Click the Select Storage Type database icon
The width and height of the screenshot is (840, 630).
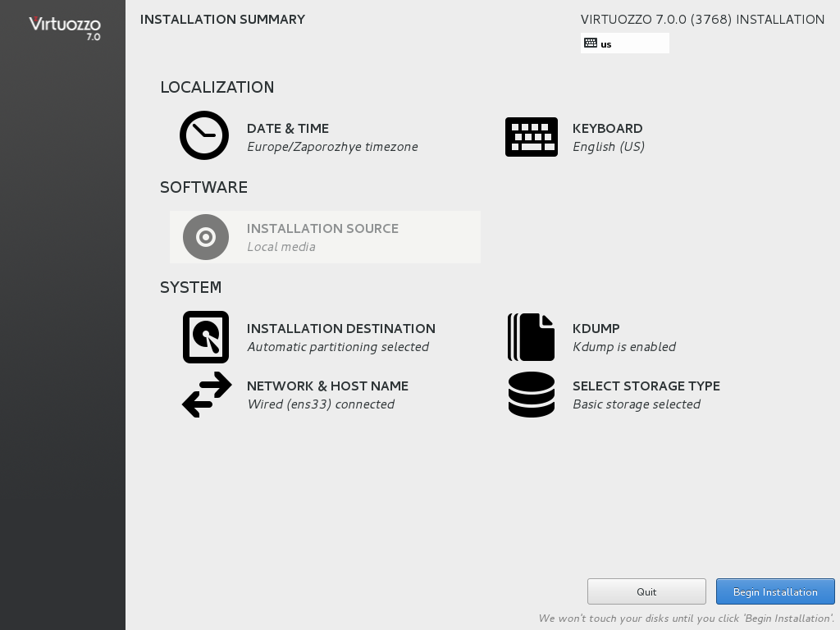click(531, 395)
